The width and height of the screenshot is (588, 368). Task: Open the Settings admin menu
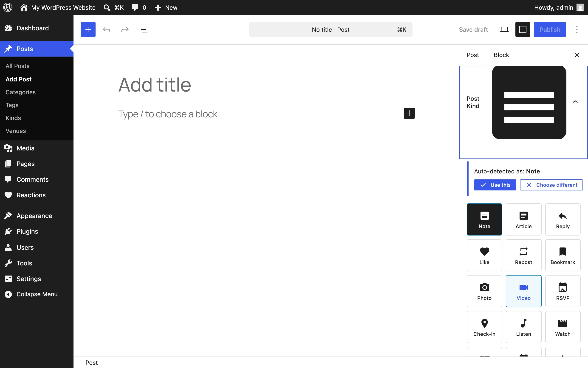pos(37,279)
